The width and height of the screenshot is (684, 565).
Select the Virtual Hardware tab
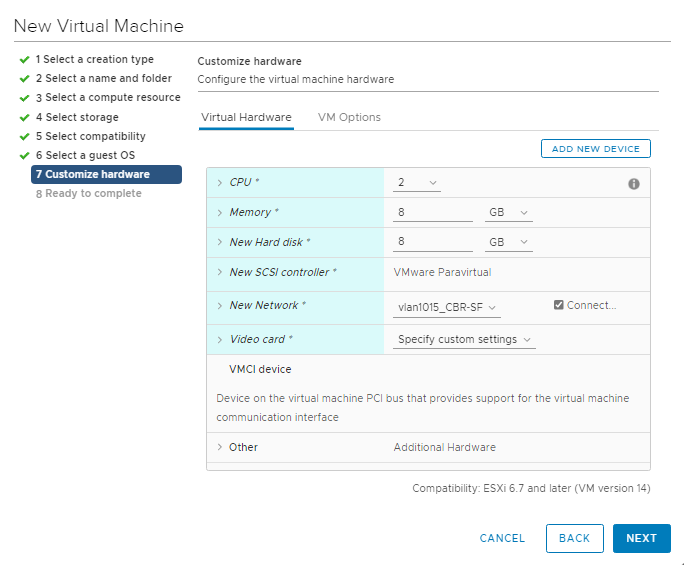click(x=246, y=117)
